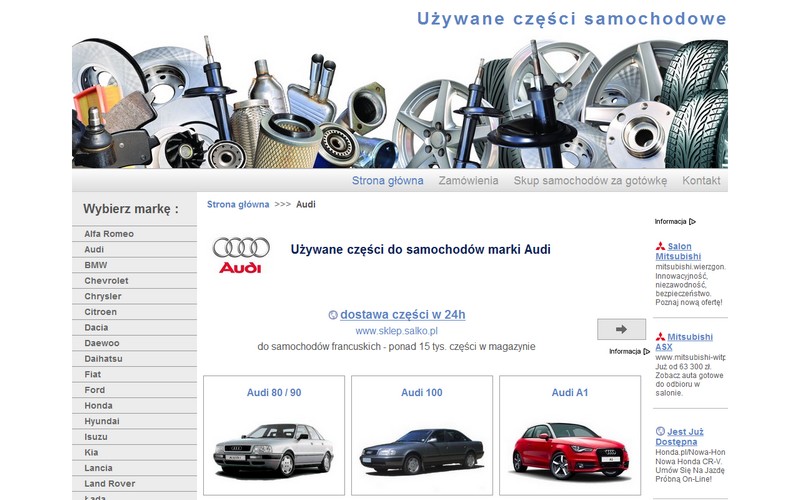Open the dostawa części w 24h link
This screenshot has width=800, height=500.
(402, 315)
